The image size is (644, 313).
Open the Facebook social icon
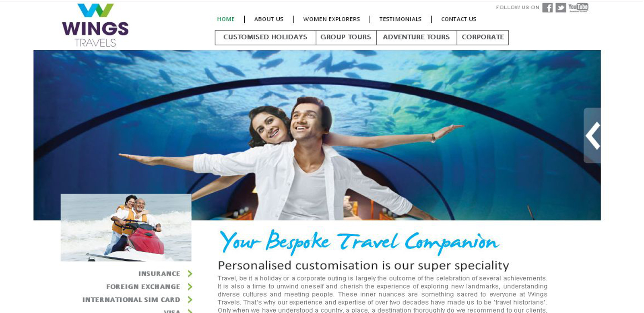547,8
